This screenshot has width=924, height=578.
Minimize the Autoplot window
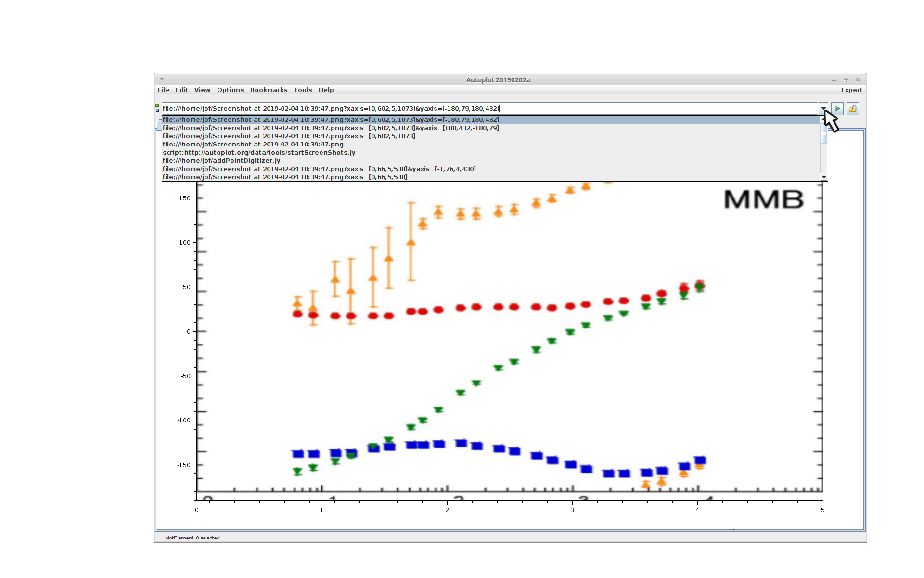834,80
